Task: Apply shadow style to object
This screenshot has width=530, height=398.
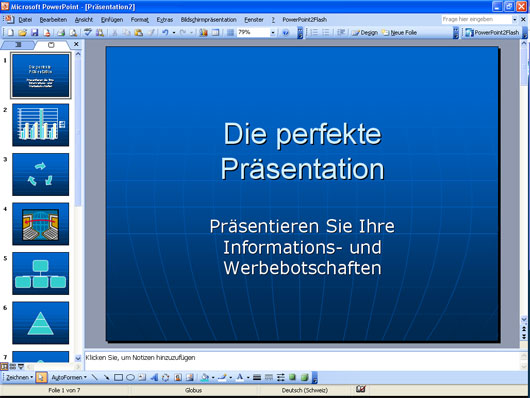Action: pyautogui.click(x=292, y=377)
